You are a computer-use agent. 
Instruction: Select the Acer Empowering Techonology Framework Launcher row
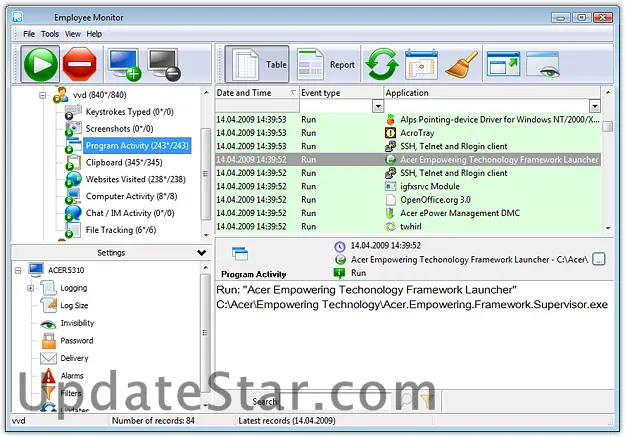pos(408,159)
